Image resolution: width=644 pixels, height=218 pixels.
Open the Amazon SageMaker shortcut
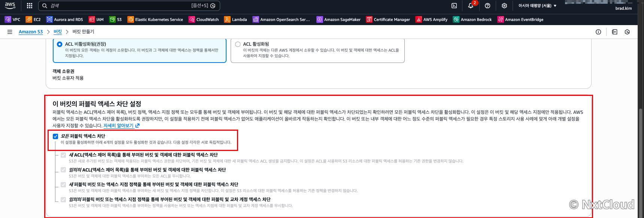pyautogui.click(x=338, y=19)
